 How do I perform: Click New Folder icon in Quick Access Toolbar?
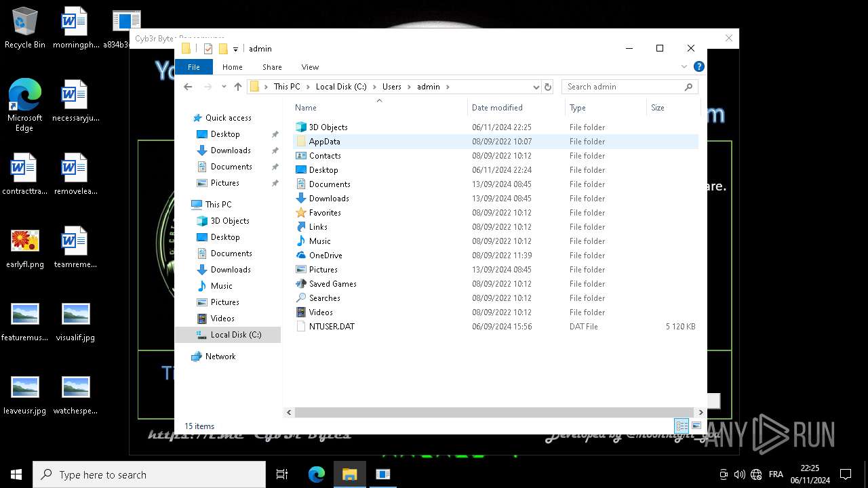(x=223, y=49)
